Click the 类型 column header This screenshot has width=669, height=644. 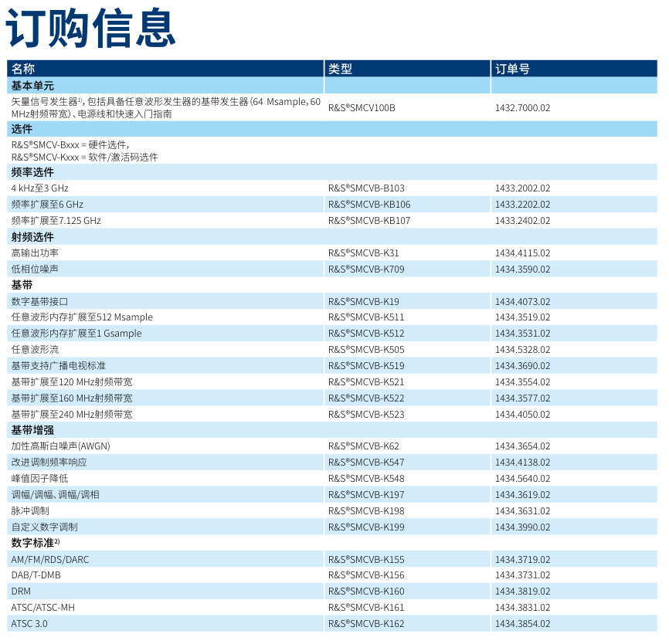pos(340,69)
